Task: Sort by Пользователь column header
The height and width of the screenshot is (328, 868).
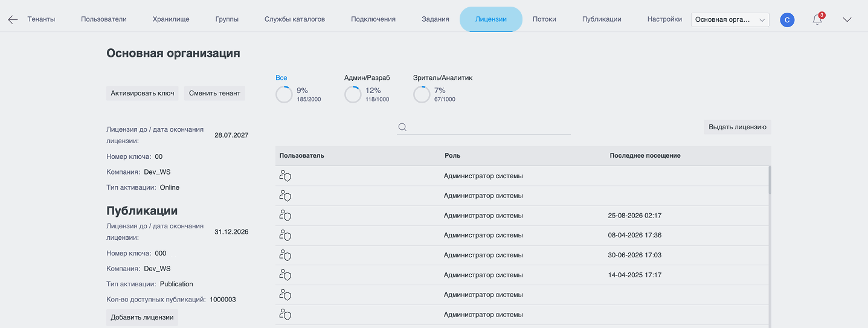Action: tap(302, 155)
